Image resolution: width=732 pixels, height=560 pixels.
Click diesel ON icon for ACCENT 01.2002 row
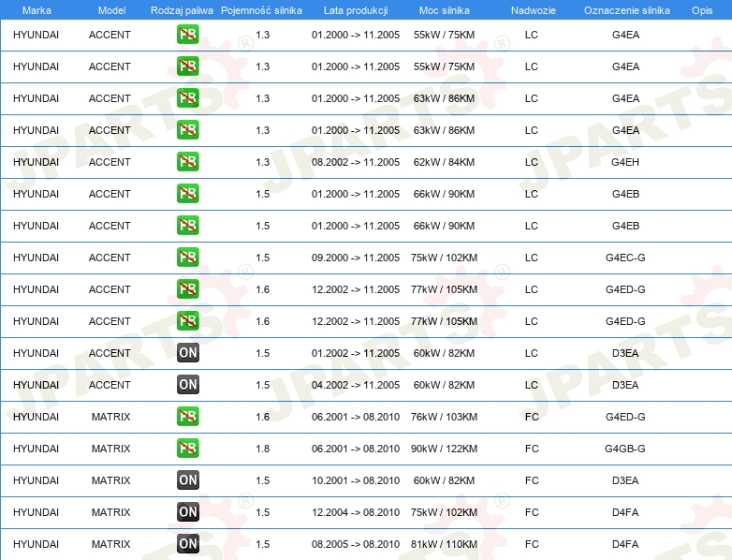click(187, 353)
